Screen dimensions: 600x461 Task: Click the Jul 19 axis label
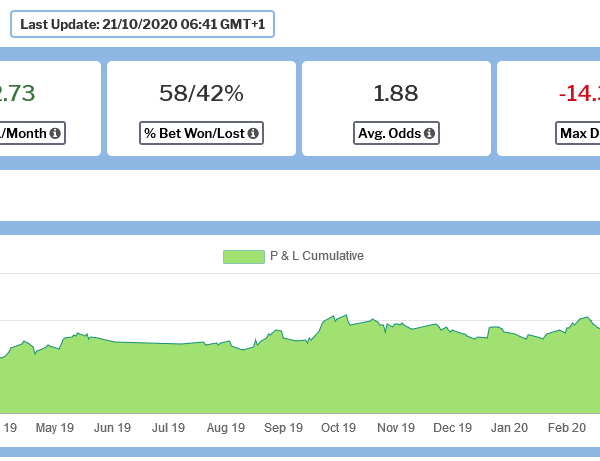click(168, 427)
